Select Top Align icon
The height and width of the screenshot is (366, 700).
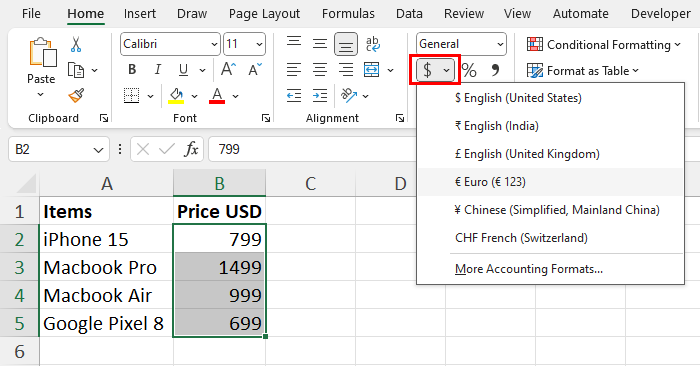(x=294, y=43)
